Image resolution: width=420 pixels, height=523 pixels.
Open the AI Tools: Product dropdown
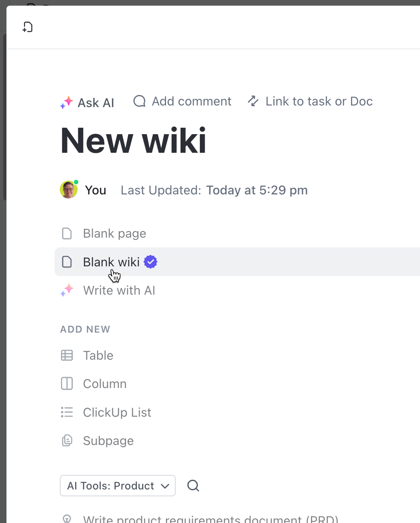tap(118, 485)
